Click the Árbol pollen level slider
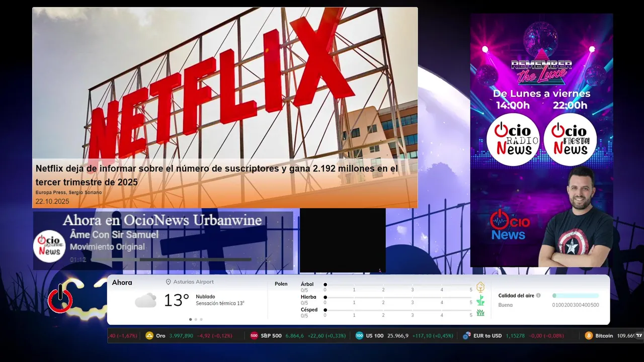Image resolution: width=644 pixels, height=362 pixels. pyautogui.click(x=398, y=285)
